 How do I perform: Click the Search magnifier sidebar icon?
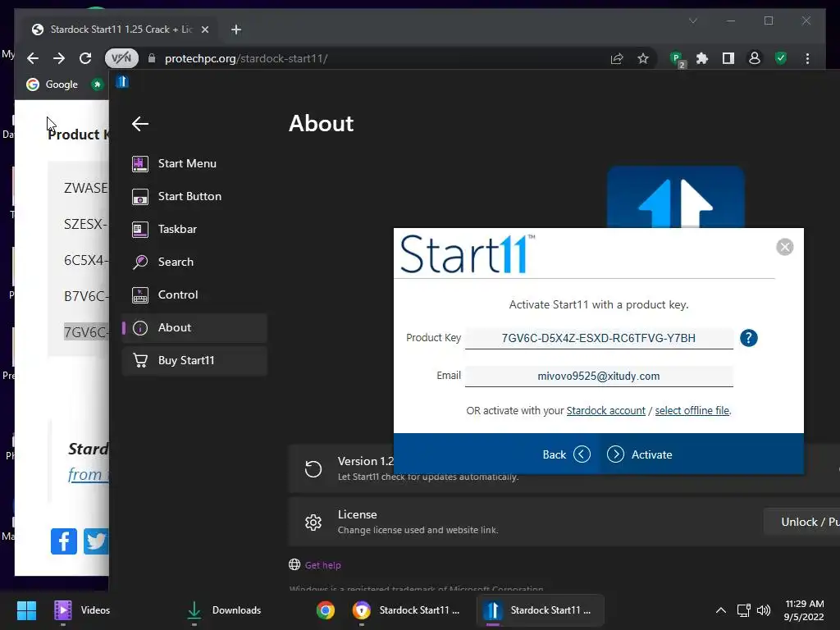point(139,262)
